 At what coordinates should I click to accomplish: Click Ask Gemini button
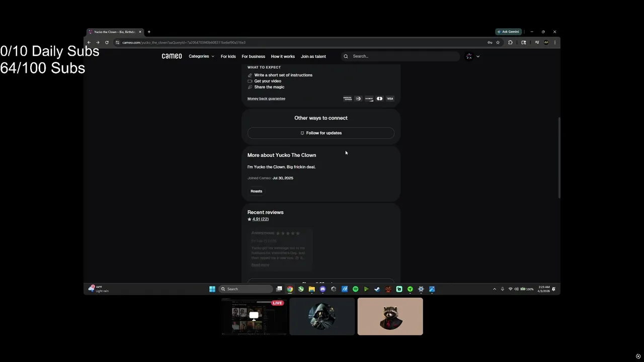(x=509, y=32)
